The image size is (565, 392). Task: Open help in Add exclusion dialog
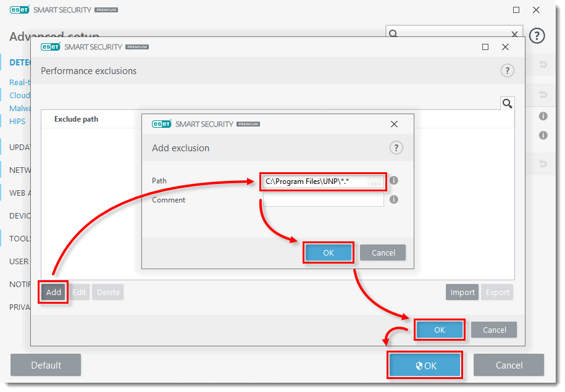tap(396, 148)
